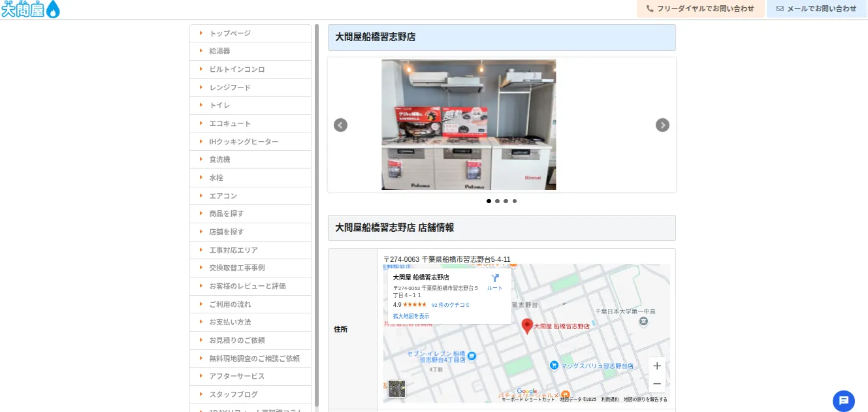The image size is (868, 412).
Task: Open お客様のレビューと評価 in sidebar
Action: [250, 286]
